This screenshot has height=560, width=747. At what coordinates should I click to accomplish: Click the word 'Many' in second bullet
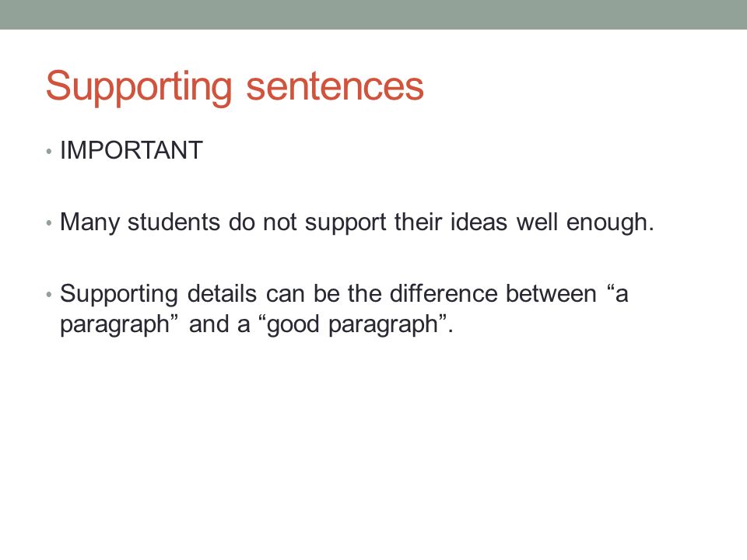[x=89, y=223]
